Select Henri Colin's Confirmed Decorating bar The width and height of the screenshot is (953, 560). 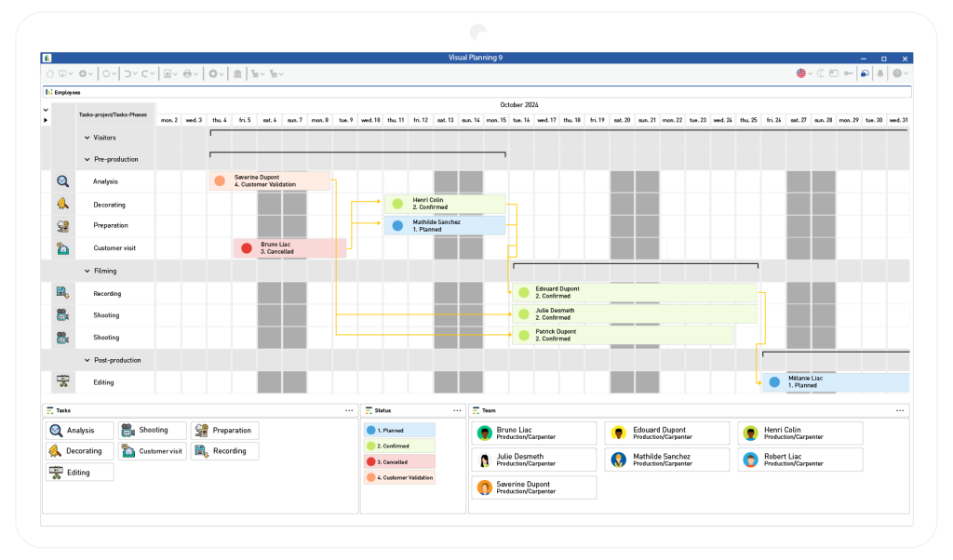tap(445, 204)
